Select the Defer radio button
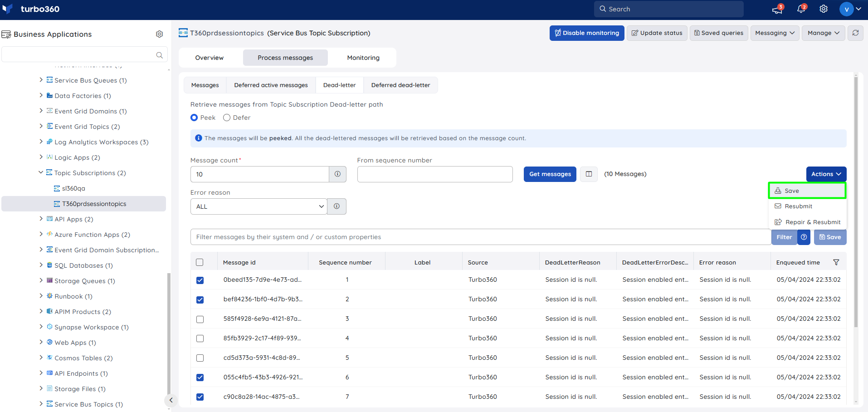Screen dimensions: 868x412 pyautogui.click(x=227, y=118)
